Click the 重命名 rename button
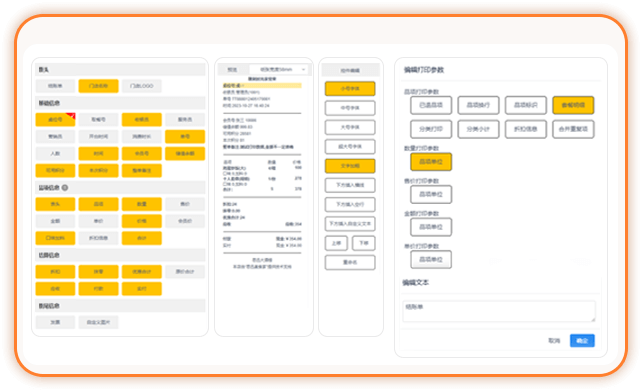This screenshot has width=642, height=391. [x=350, y=262]
